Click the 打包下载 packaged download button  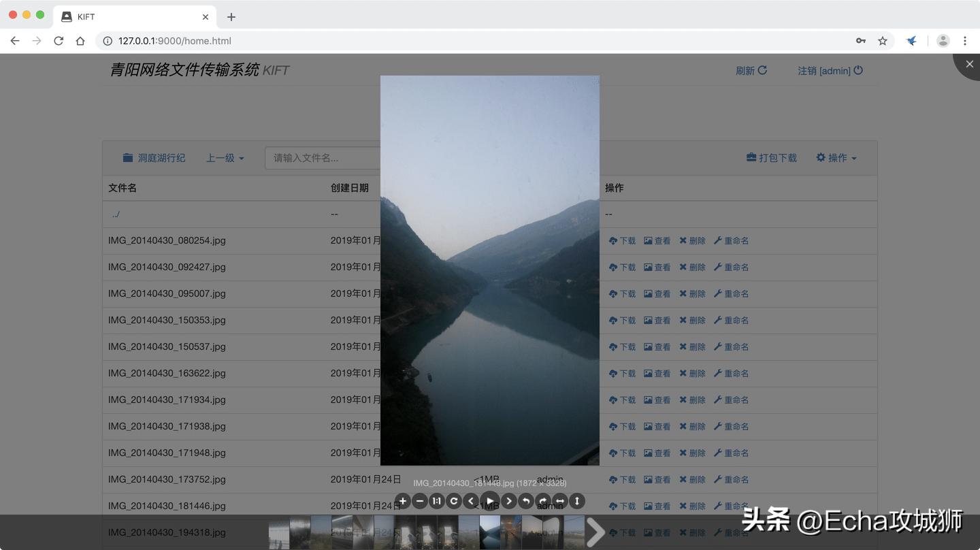click(x=771, y=157)
